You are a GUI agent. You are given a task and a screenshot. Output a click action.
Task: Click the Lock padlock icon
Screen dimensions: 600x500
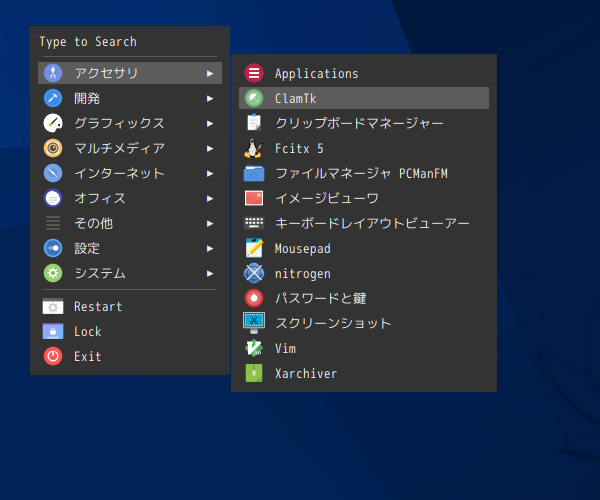click(53, 331)
